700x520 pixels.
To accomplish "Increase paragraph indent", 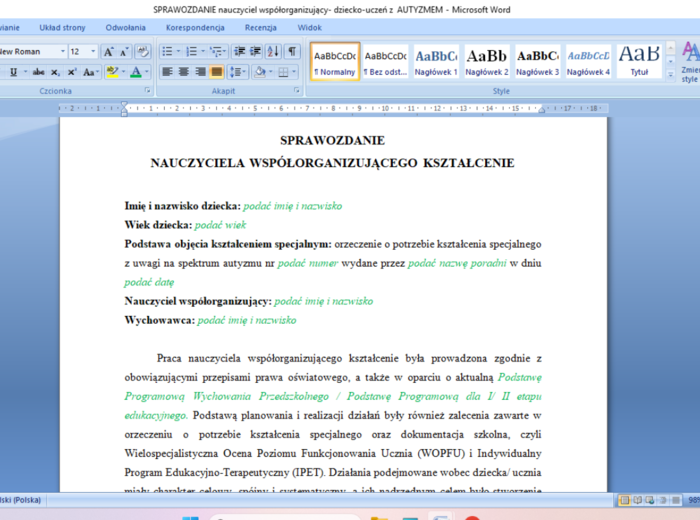I will (x=255, y=52).
